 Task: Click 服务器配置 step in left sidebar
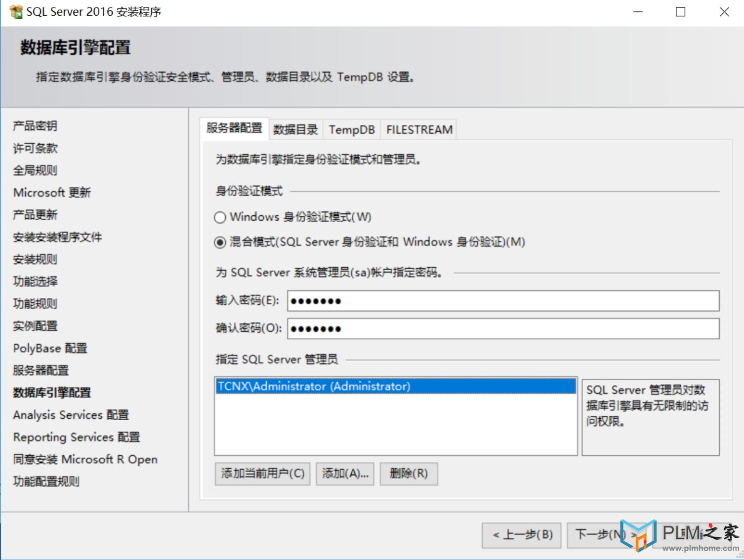[x=41, y=370]
